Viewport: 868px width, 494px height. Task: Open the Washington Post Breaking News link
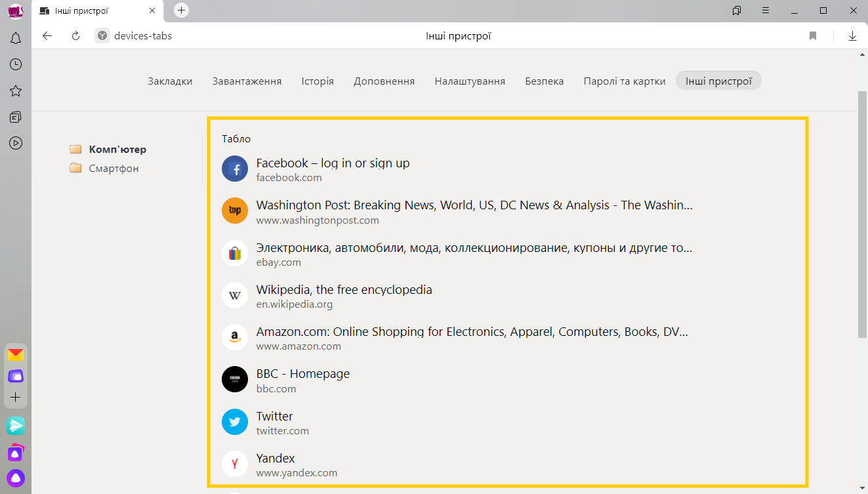[x=474, y=205]
